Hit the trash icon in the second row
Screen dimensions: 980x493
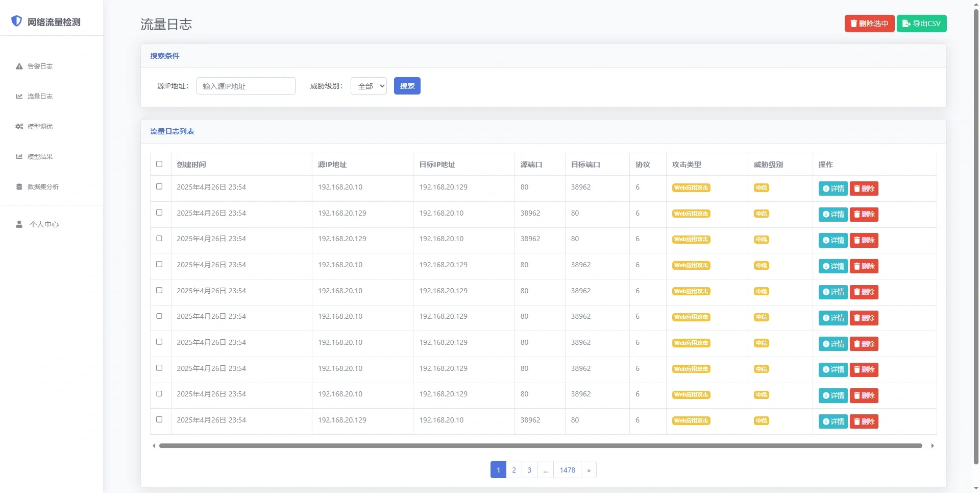[x=857, y=215]
